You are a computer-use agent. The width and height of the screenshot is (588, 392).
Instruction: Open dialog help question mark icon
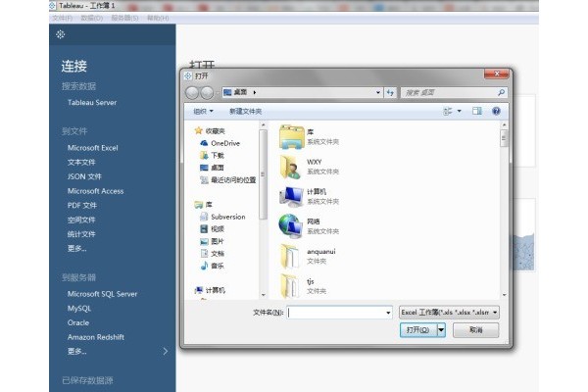pos(496,111)
